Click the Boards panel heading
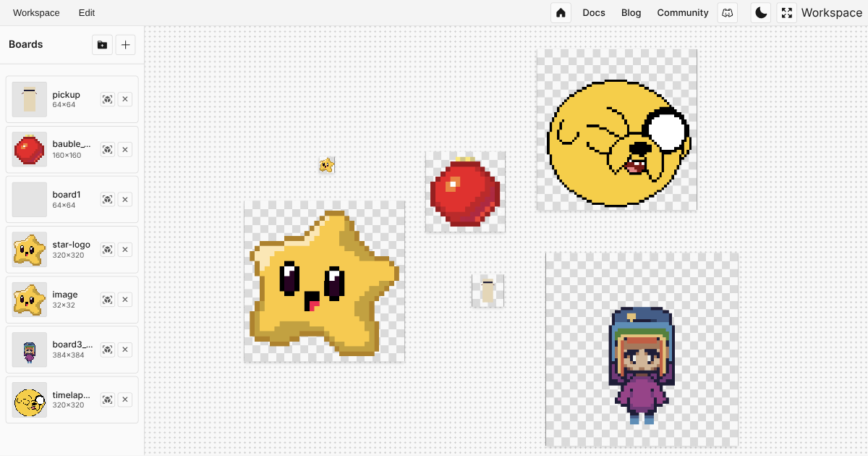This screenshot has width=868, height=456. click(26, 45)
